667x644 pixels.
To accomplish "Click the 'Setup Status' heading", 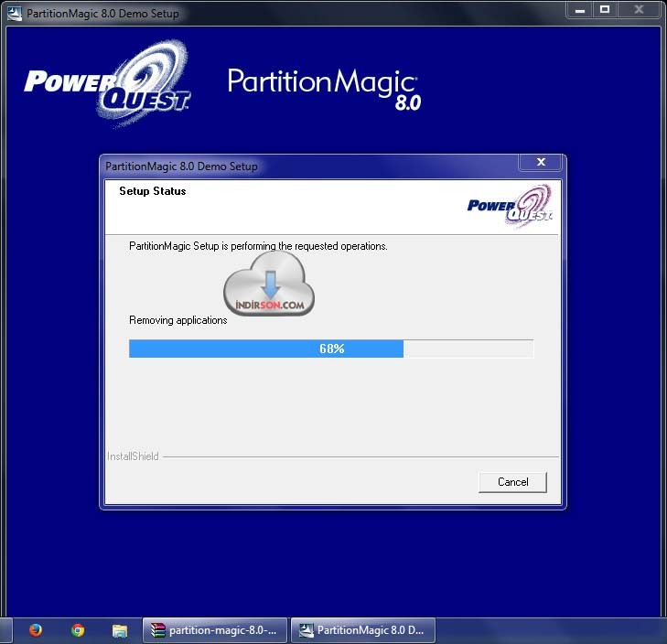I will [x=152, y=191].
